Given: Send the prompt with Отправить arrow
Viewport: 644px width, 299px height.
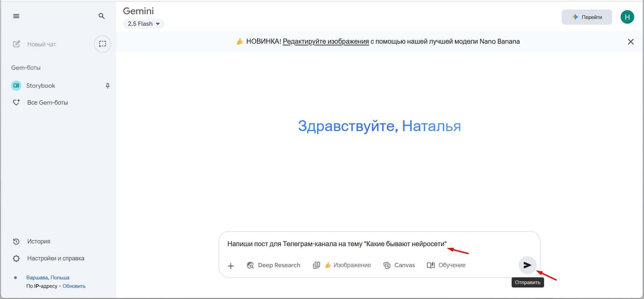Looking at the screenshot, I should point(527,265).
